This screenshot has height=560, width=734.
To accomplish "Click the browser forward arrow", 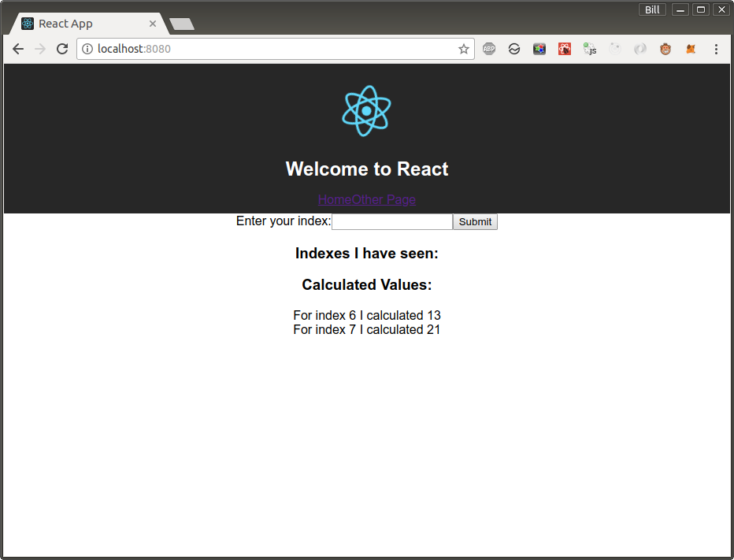I will 40,49.
